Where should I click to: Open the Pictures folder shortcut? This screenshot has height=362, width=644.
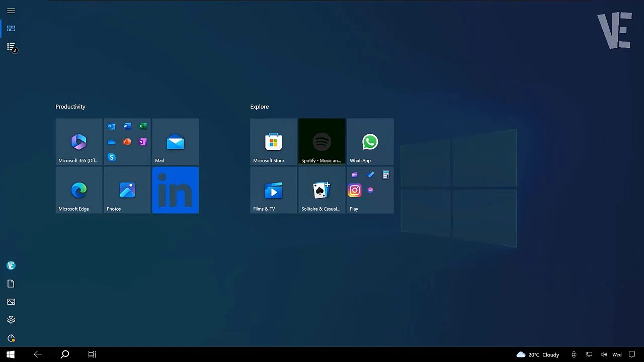11,302
